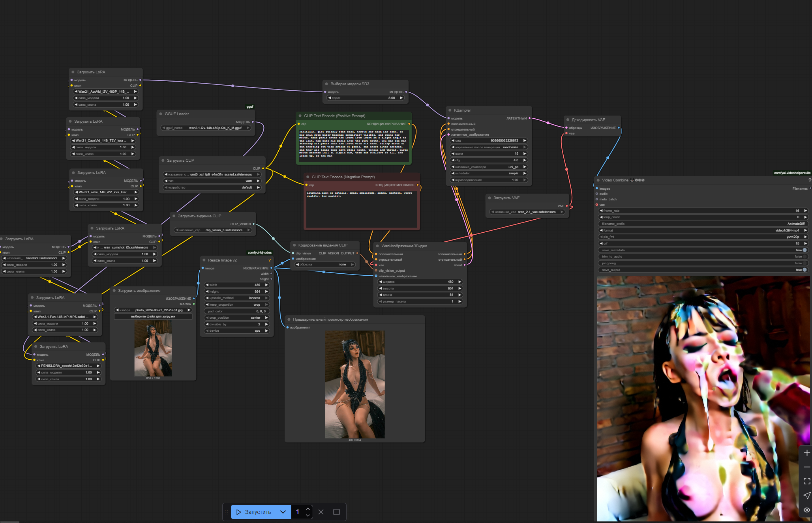Enable the pingpong toggle in Video Combine
The image size is (812, 523).
click(804, 263)
